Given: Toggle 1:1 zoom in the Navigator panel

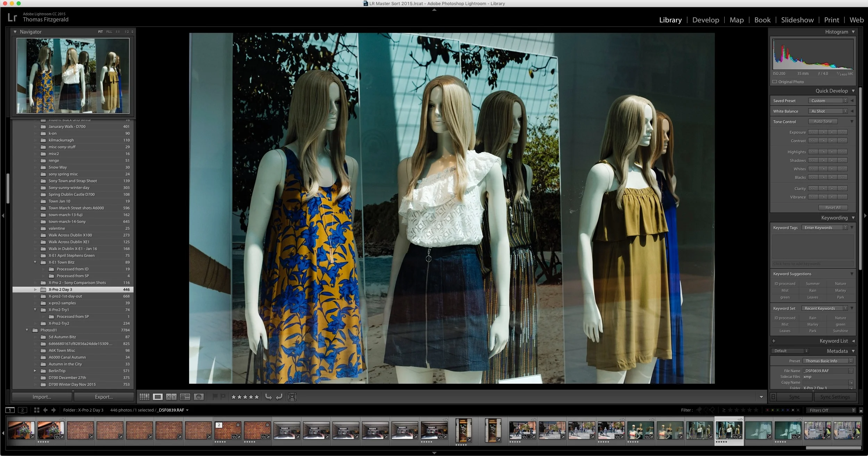Looking at the screenshot, I should tap(117, 32).
